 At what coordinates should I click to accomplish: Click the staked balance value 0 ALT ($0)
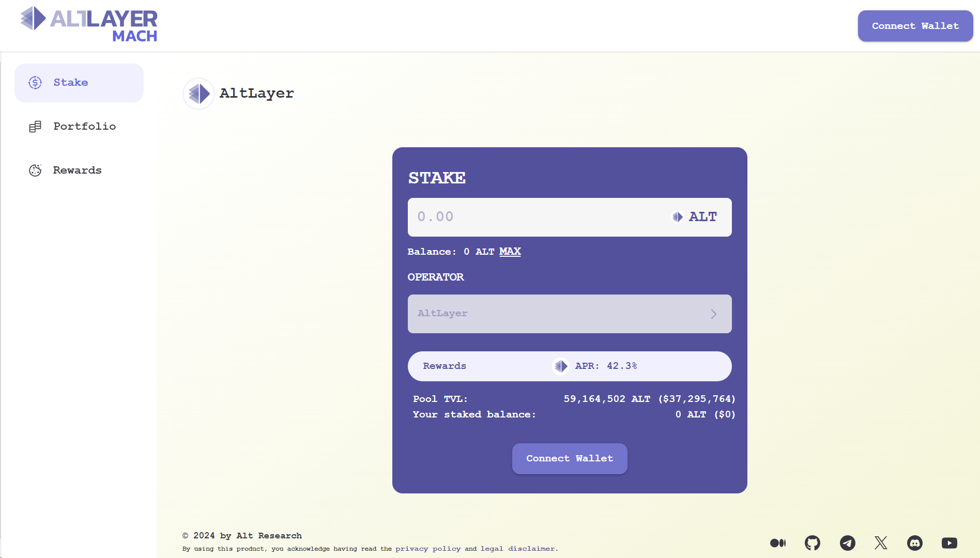[706, 415]
